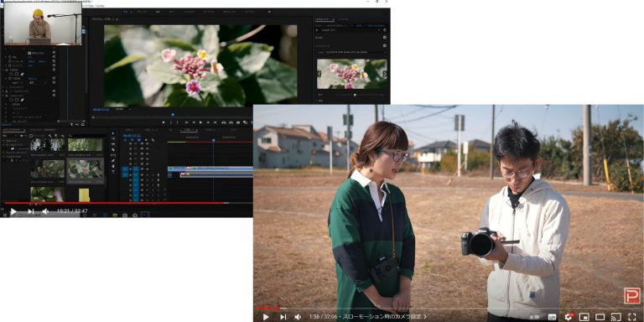Select the Selection tool in Premiere's toolbar
The image size is (644, 322).
click(x=113, y=133)
